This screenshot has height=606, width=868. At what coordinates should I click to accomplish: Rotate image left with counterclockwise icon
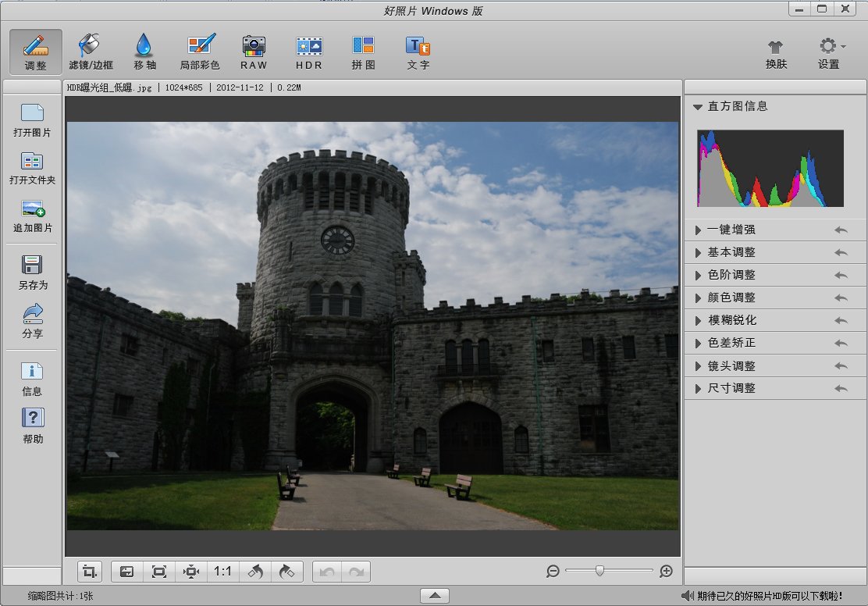coord(255,572)
